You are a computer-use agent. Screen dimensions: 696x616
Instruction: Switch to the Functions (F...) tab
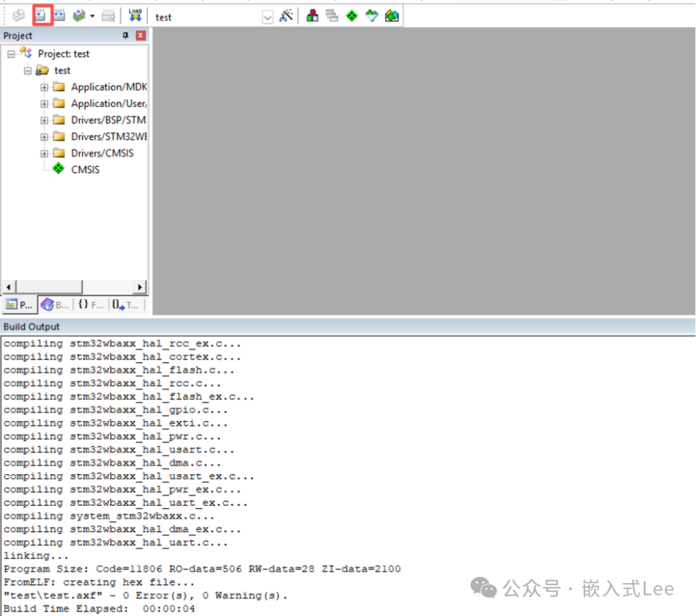[90, 305]
